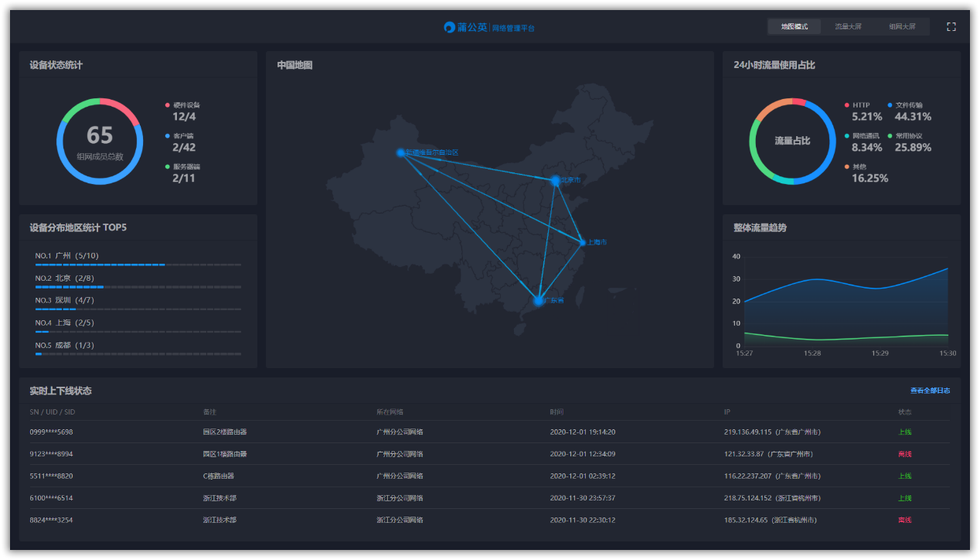
Task: Click the 2/11 server count
Action: [184, 179]
